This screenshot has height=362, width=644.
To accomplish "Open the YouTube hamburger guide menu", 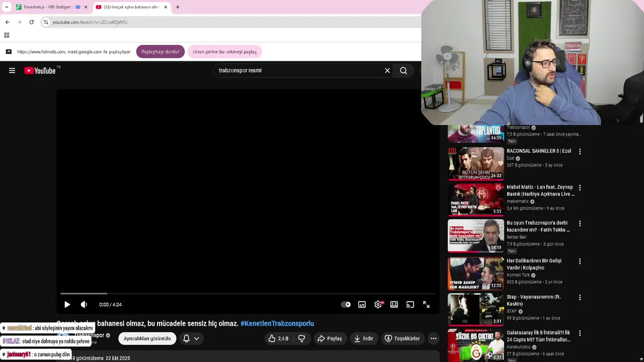I will 12,70.
